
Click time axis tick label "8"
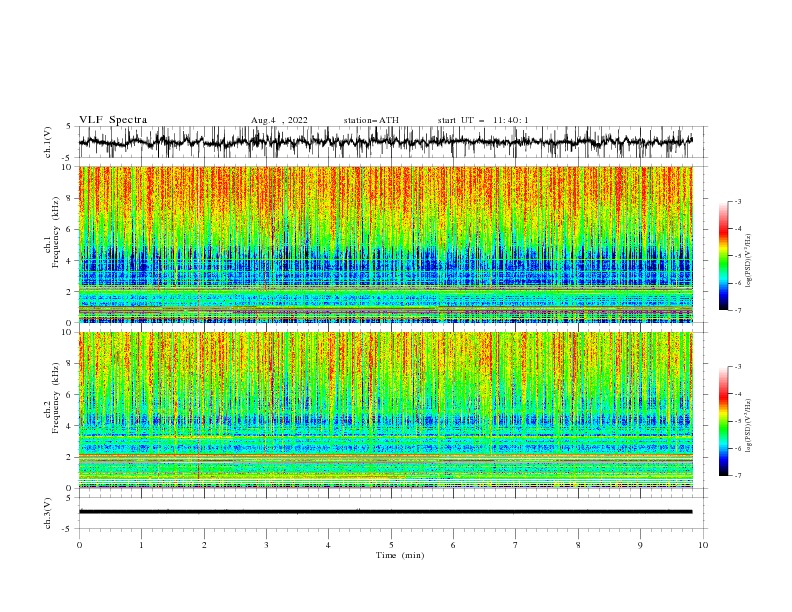(578, 545)
